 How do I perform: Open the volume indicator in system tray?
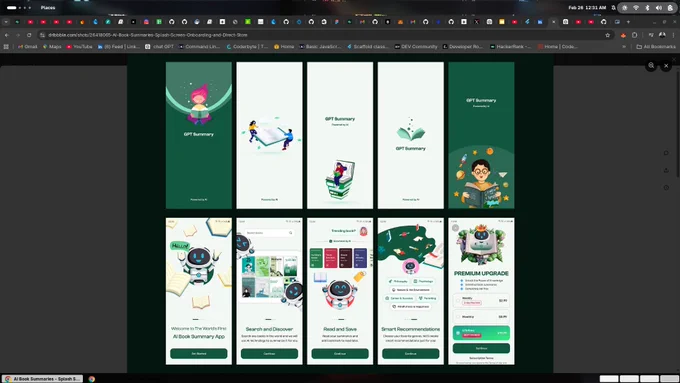658,7
